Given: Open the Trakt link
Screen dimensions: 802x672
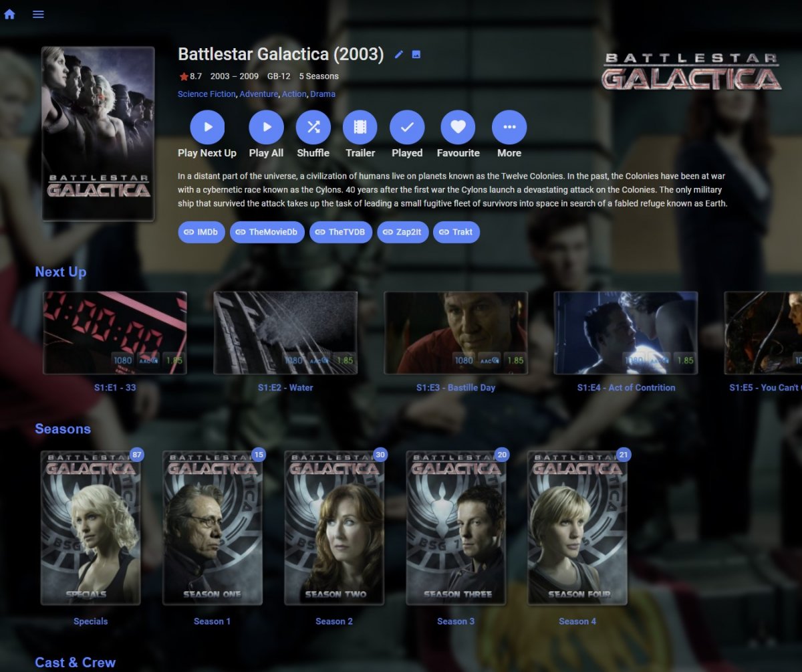Looking at the screenshot, I should coord(456,232).
